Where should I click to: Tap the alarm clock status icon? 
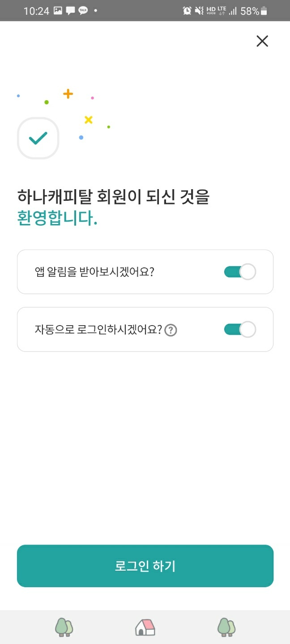coord(187,11)
